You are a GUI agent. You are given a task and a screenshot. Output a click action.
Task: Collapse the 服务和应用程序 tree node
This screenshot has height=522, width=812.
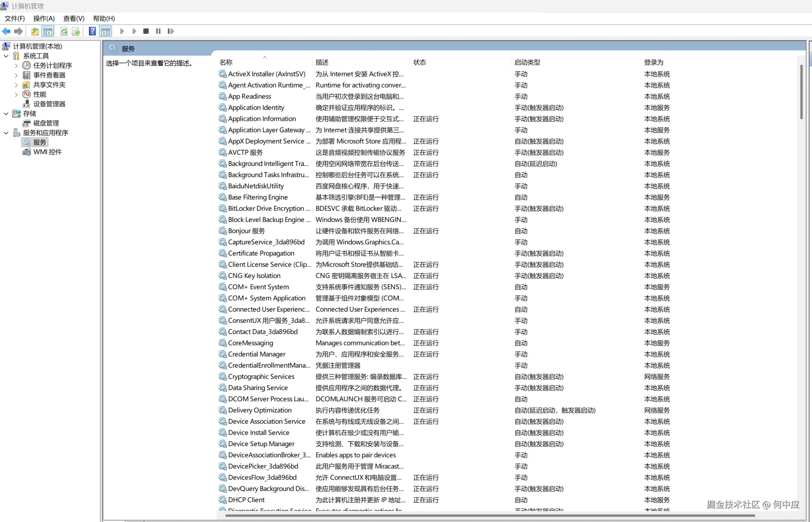click(x=6, y=133)
